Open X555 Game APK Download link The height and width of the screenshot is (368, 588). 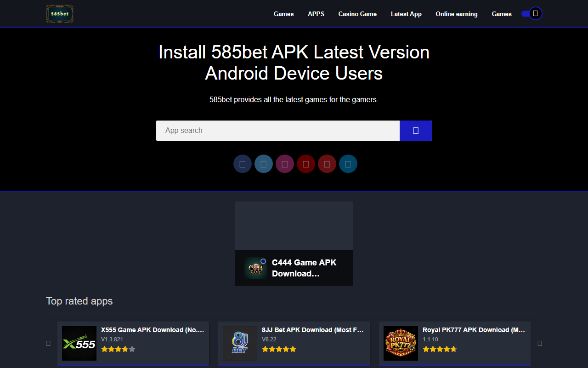coord(153,330)
